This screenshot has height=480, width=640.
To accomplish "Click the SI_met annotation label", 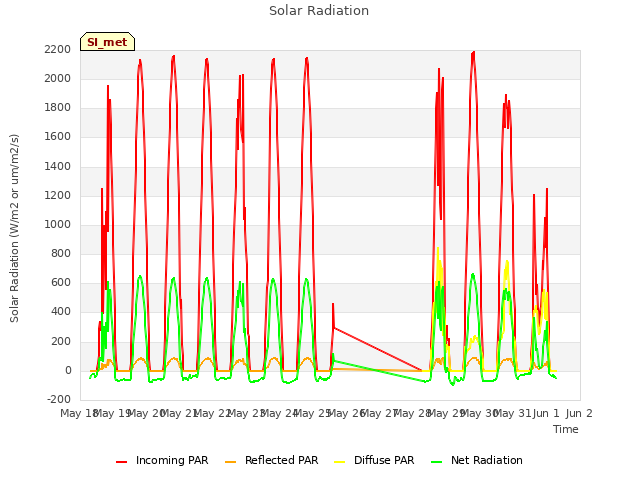I will 107,42.
